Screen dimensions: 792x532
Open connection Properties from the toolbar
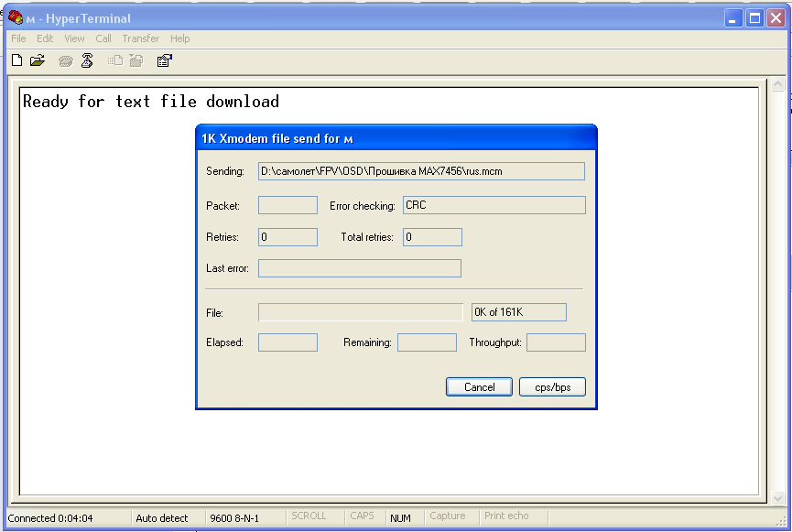tap(165, 61)
